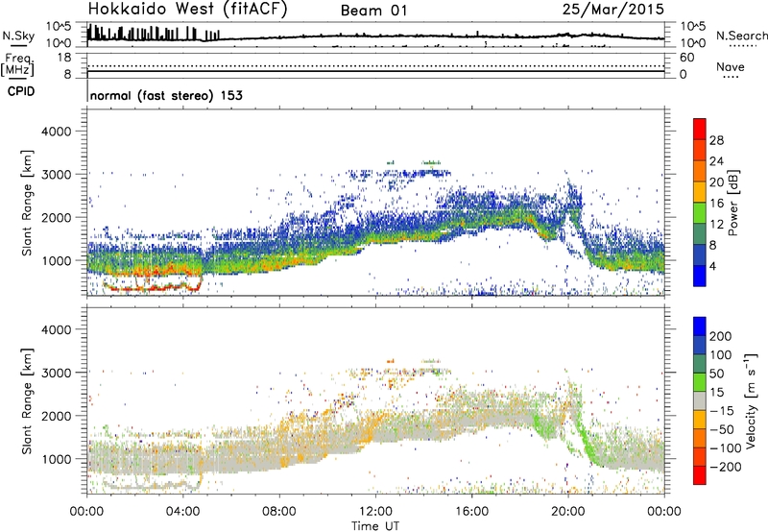The height and width of the screenshot is (532, 768).
Task: Click the 'Beam 01' label
Action: tap(373, 11)
